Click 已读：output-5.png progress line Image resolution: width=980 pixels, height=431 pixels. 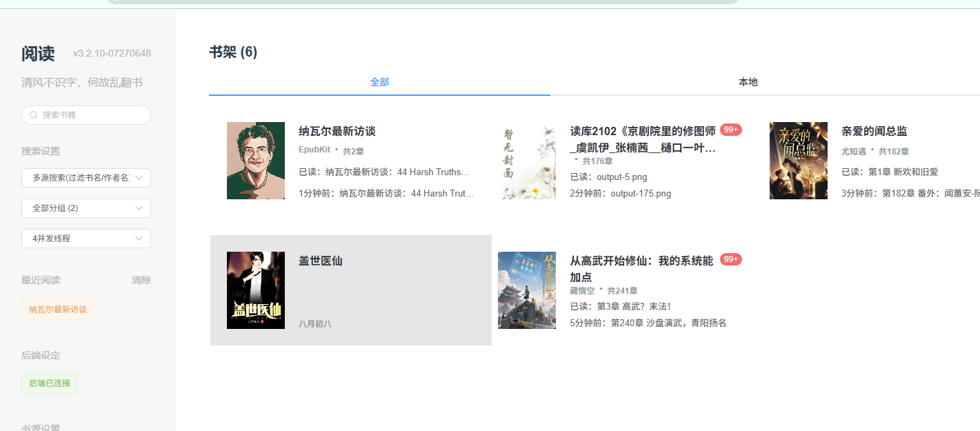pyautogui.click(x=609, y=177)
